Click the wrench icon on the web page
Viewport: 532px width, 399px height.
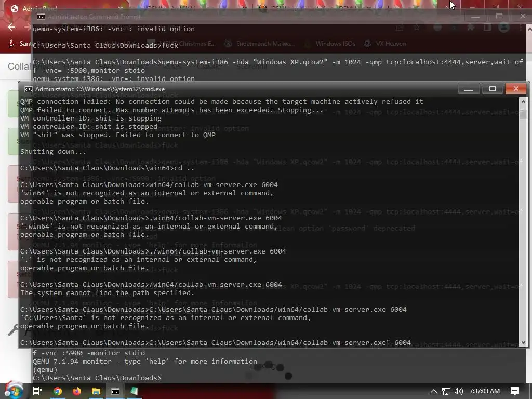coord(13,330)
